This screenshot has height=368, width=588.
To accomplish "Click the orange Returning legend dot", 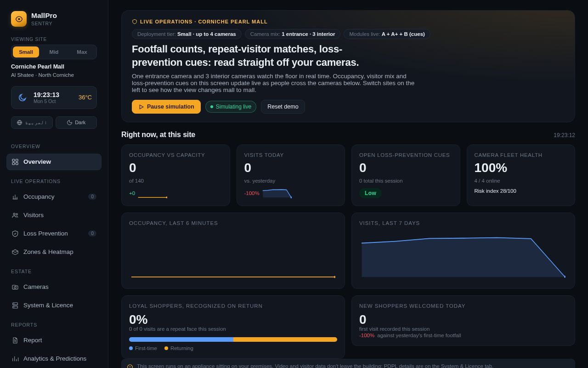I will click(166, 348).
